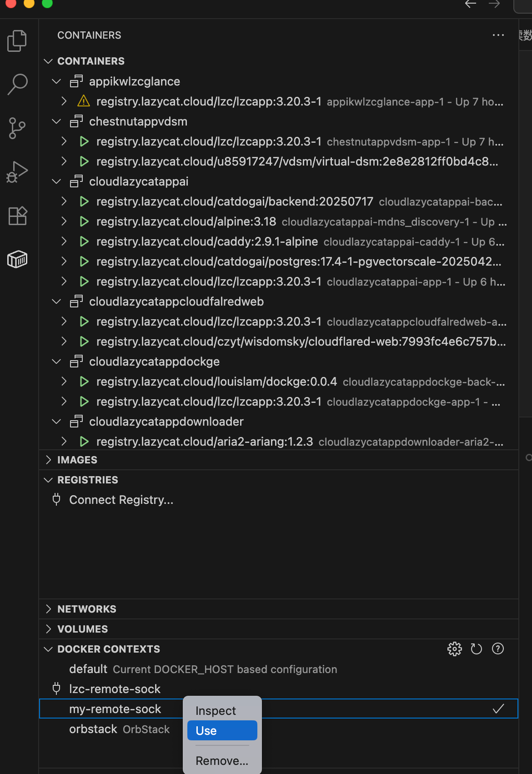Open the Run and Debug icon
Screen dimensions: 532x774
[x=17, y=171]
